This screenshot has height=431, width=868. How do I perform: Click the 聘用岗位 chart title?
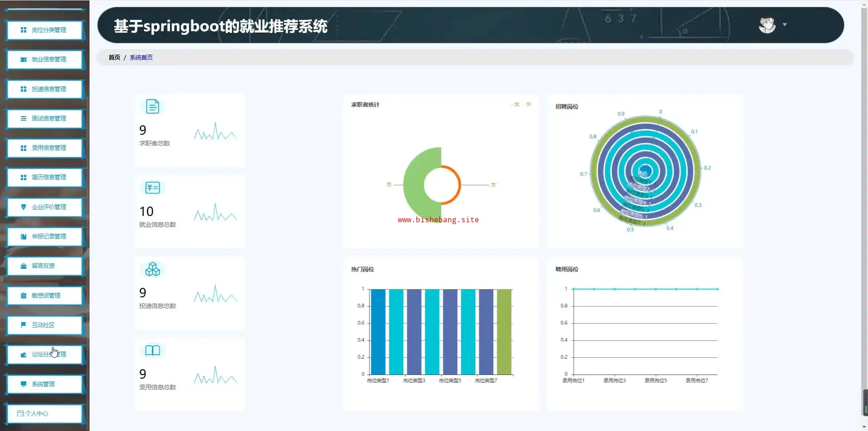pos(567,269)
